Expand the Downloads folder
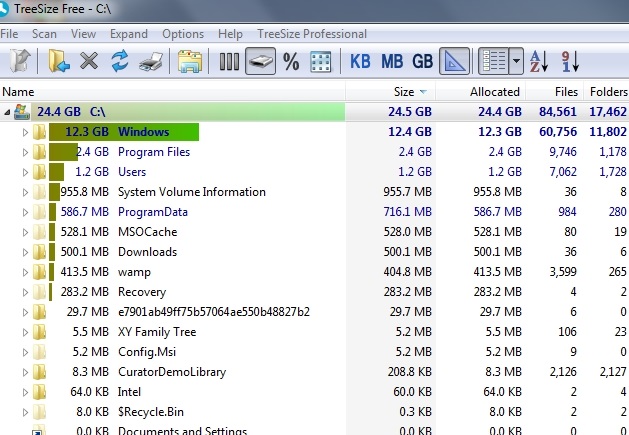 pos(25,252)
